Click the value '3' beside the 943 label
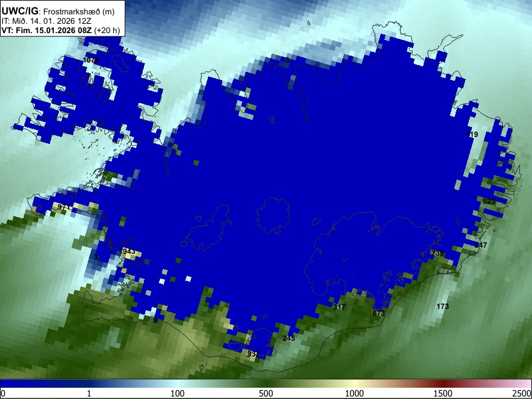This screenshot has width=532, height=399. pos(96,257)
